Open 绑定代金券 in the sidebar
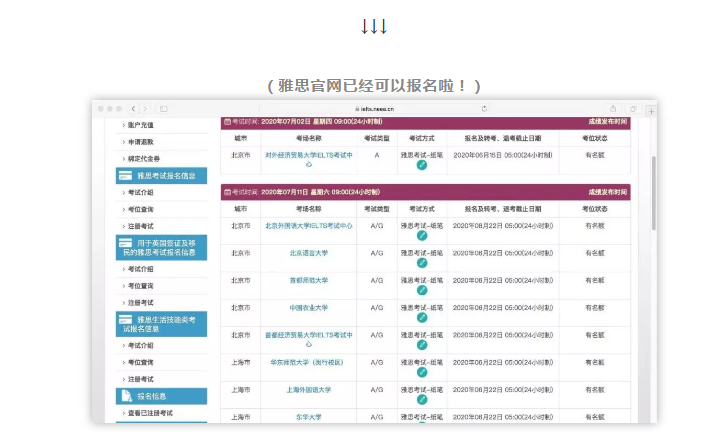Image resolution: width=704 pixels, height=440 pixels. [144, 159]
